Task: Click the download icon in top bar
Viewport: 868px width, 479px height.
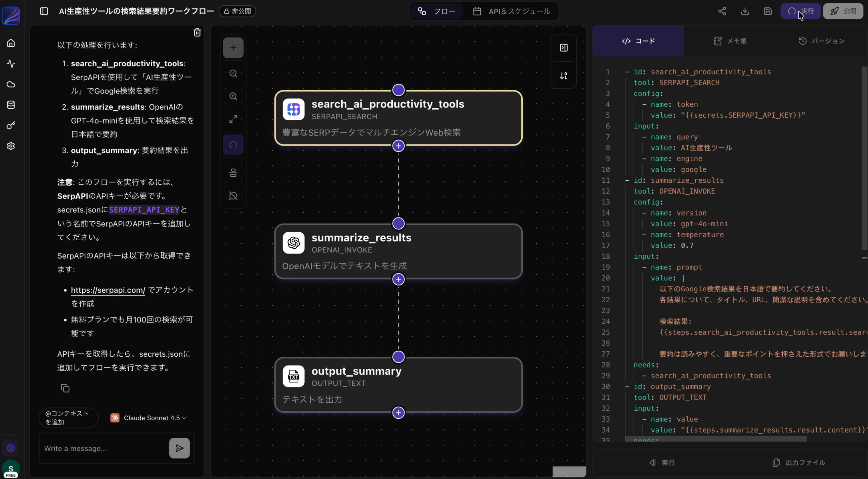Action: pos(745,11)
